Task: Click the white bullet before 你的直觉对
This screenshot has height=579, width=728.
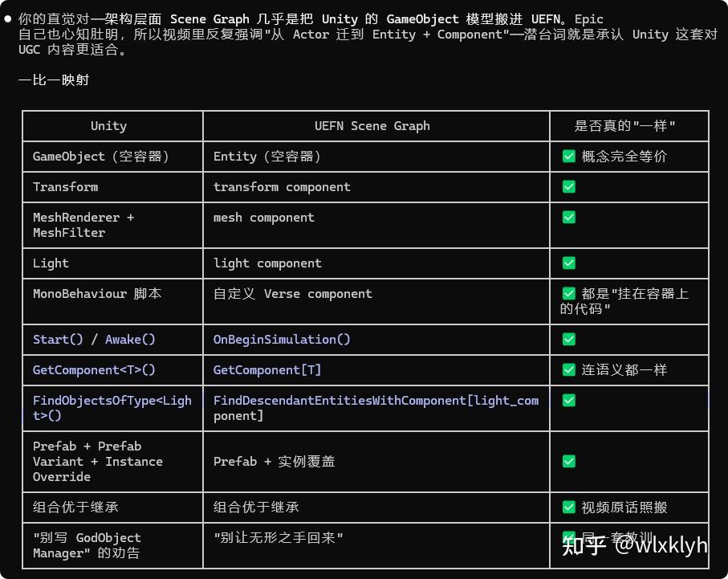Action: (x=8, y=18)
